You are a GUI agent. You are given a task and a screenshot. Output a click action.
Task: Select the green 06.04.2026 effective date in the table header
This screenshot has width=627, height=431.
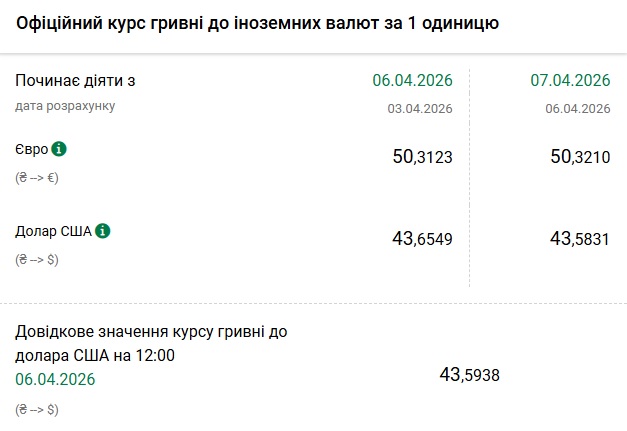[412, 81]
